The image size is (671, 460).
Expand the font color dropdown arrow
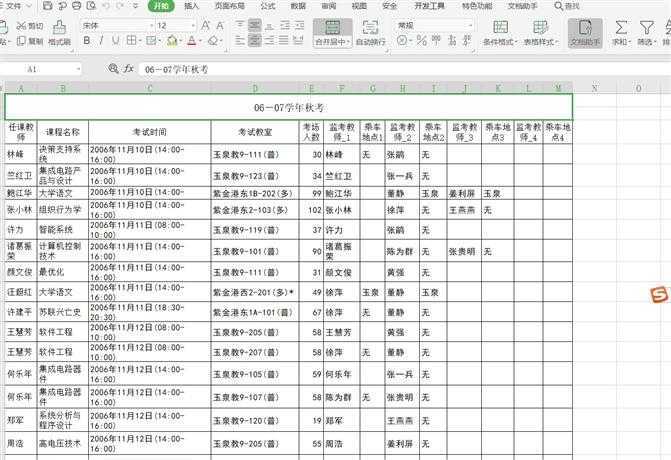pos(201,41)
